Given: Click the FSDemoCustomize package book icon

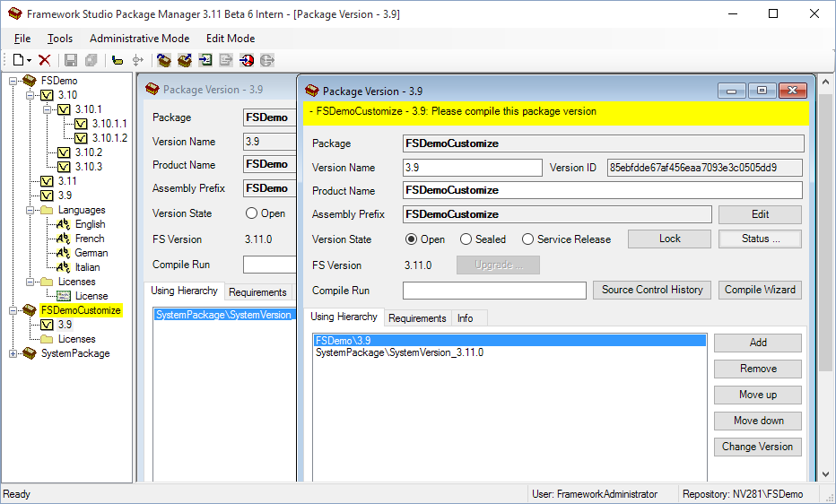Looking at the screenshot, I should pyautogui.click(x=30, y=310).
